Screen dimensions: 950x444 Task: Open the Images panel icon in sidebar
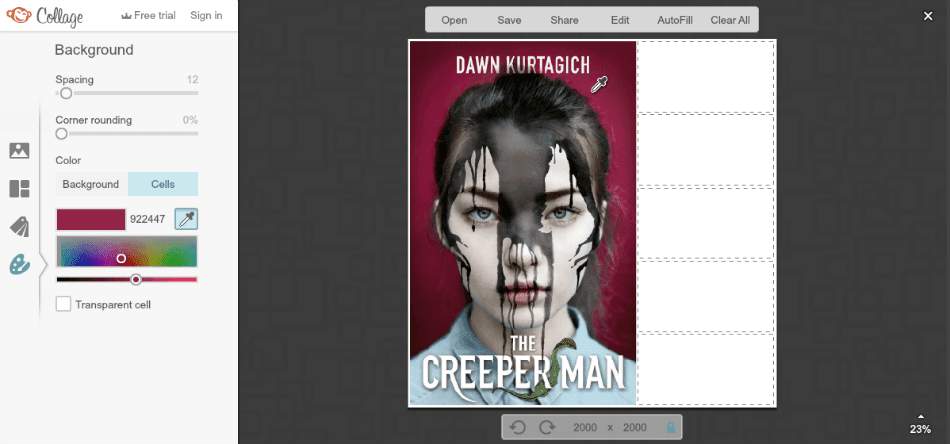[19, 151]
